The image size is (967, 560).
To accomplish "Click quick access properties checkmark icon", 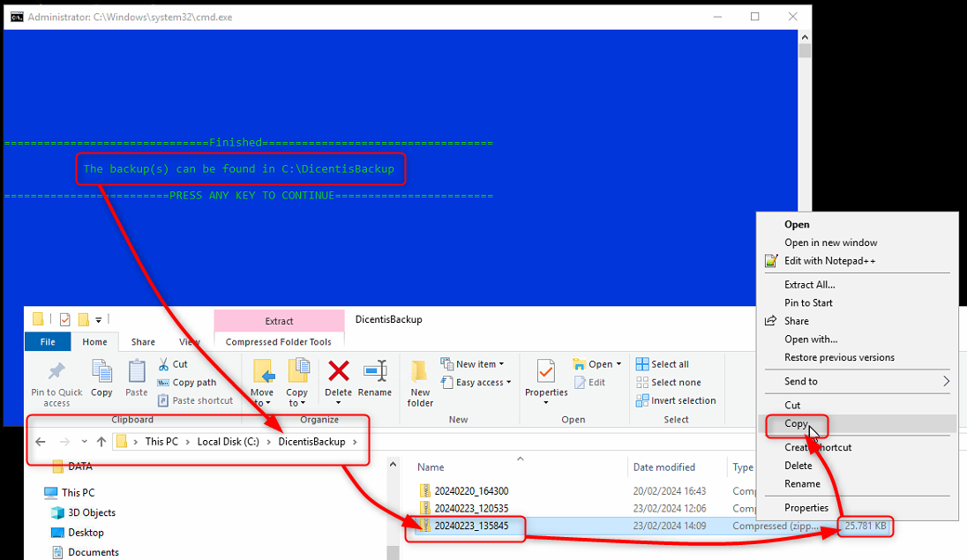I will click(x=64, y=319).
